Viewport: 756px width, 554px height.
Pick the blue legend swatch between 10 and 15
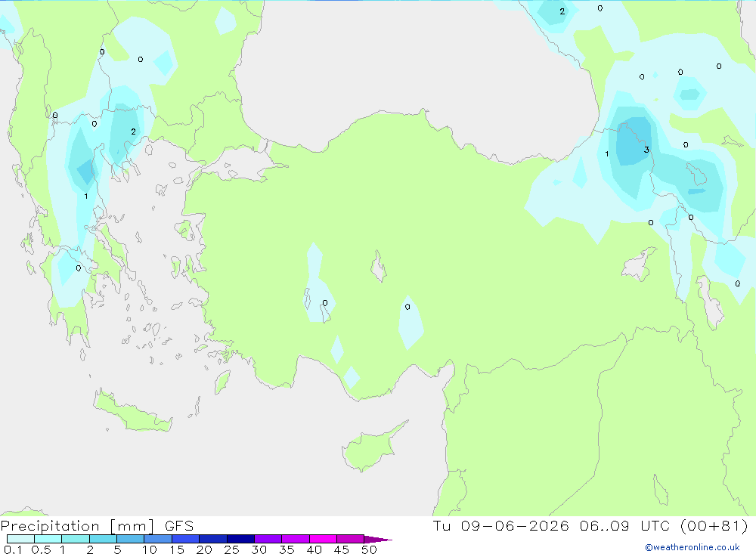pyautogui.click(x=158, y=539)
